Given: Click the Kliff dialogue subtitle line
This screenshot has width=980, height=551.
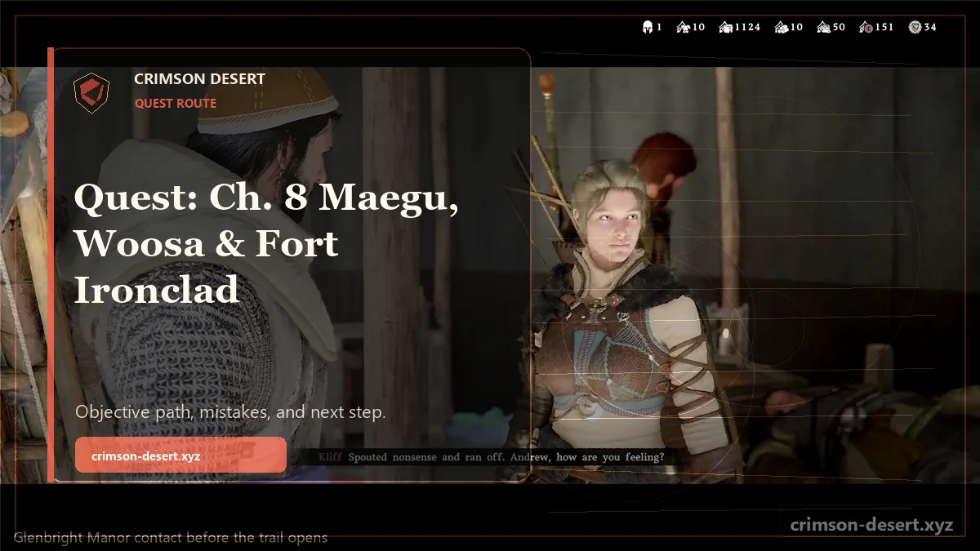Looking at the screenshot, I should tap(491, 457).
